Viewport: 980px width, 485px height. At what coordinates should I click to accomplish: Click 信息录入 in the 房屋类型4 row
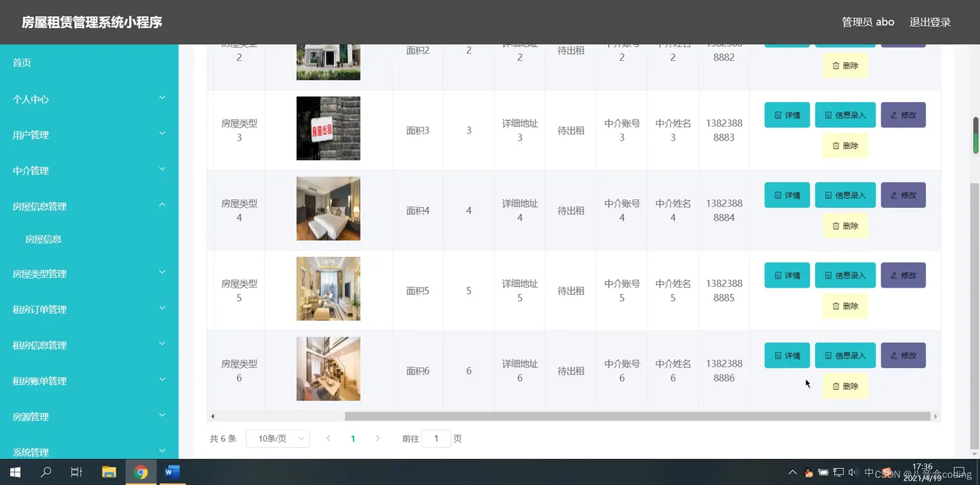(845, 195)
